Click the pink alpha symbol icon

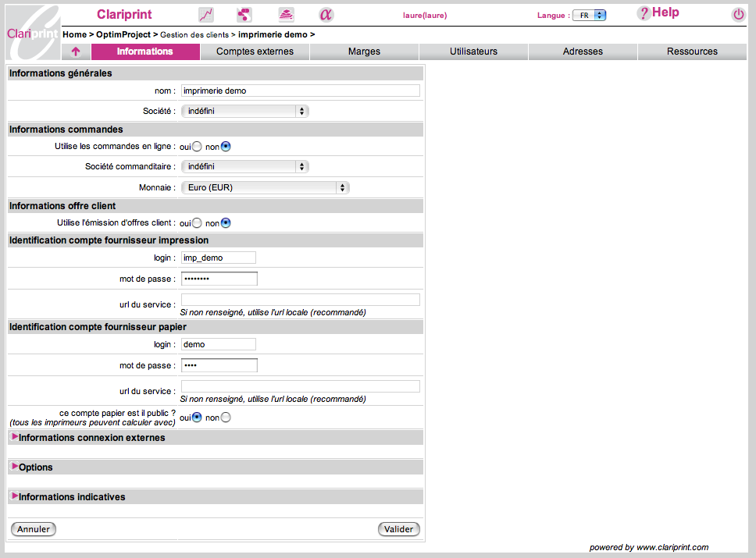click(x=326, y=15)
